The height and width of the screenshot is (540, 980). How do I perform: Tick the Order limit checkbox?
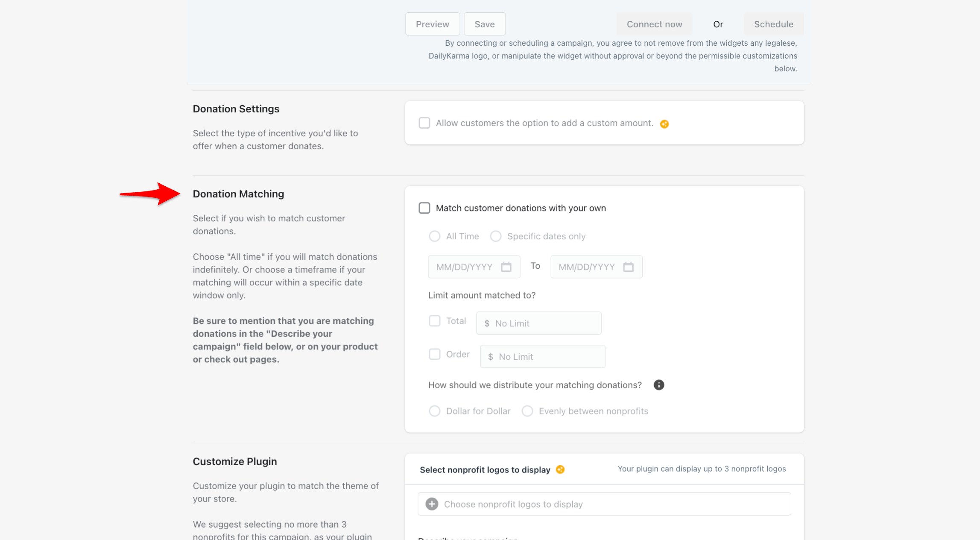tap(434, 354)
